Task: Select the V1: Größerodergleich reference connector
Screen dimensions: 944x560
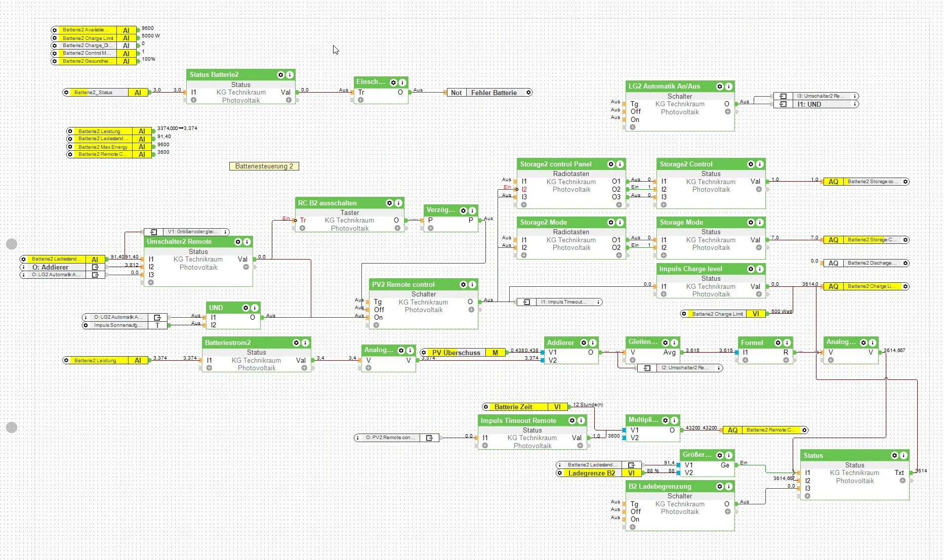Action: 187,232
